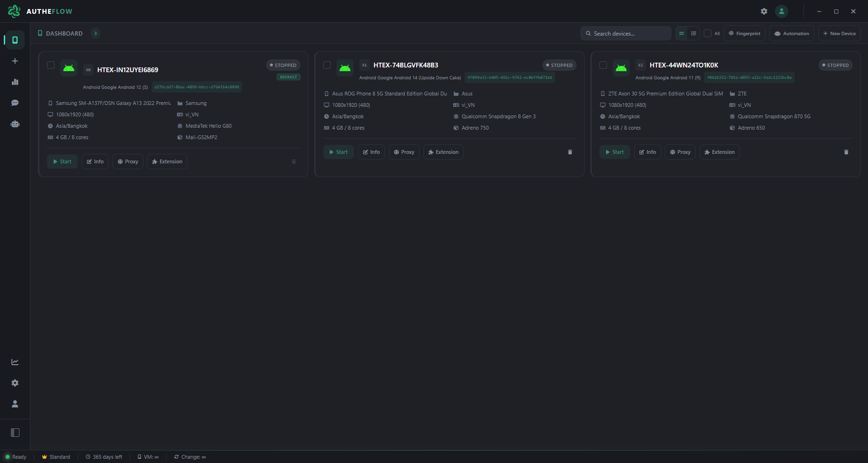Tick the All devices checkbox
Screen dimensions: 868x463
tap(708, 33)
